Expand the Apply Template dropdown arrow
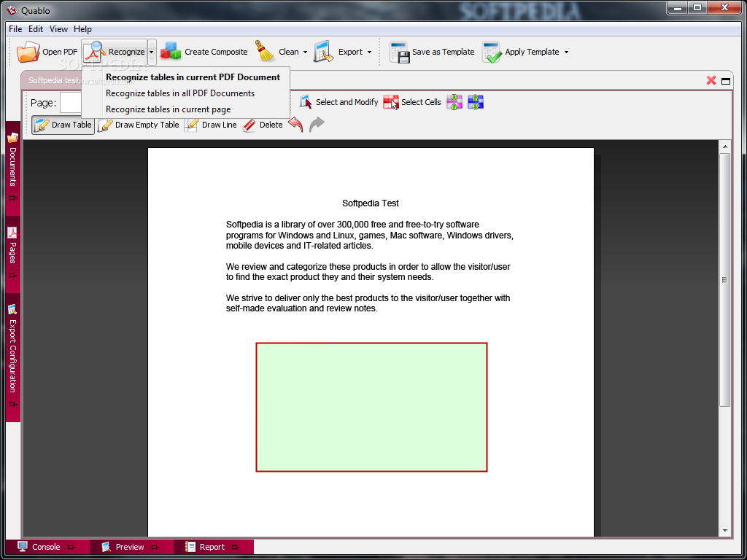This screenshot has height=560, width=747. tap(566, 52)
